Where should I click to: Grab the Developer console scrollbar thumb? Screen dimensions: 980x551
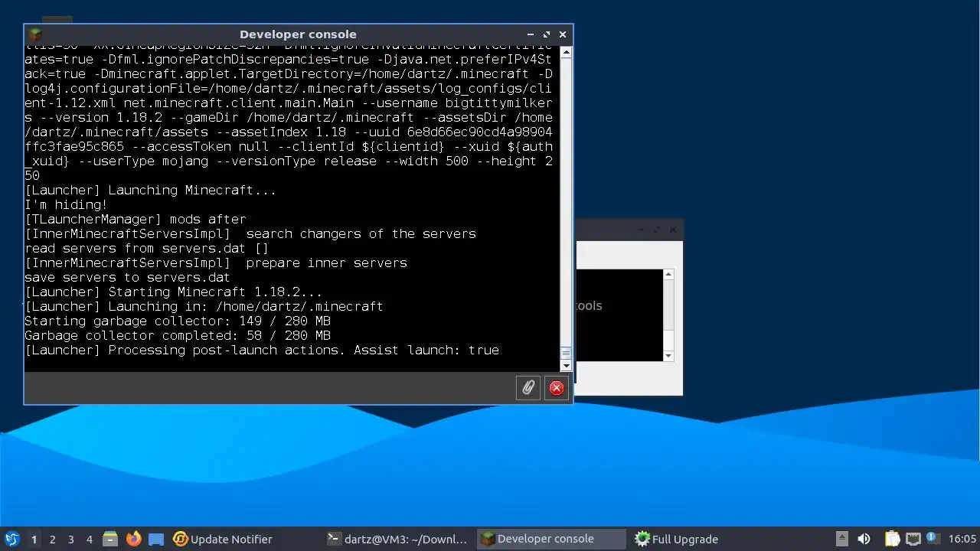(566, 353)
